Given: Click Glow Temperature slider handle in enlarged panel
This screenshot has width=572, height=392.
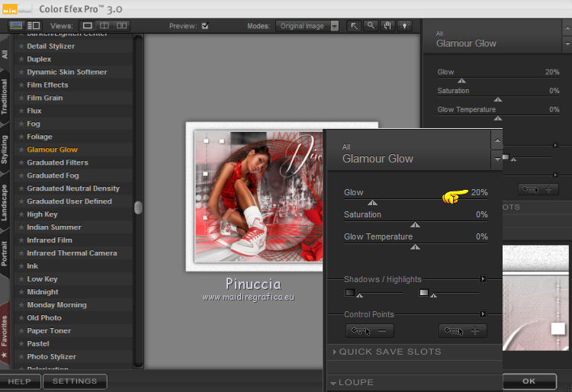Looking at the screenshot, I should coord(415,247).
